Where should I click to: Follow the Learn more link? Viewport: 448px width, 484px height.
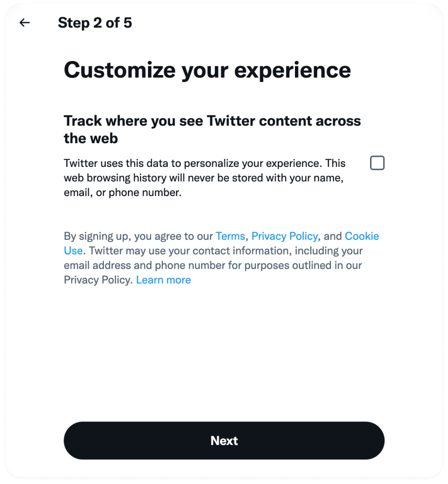click(x=163, y=280)
